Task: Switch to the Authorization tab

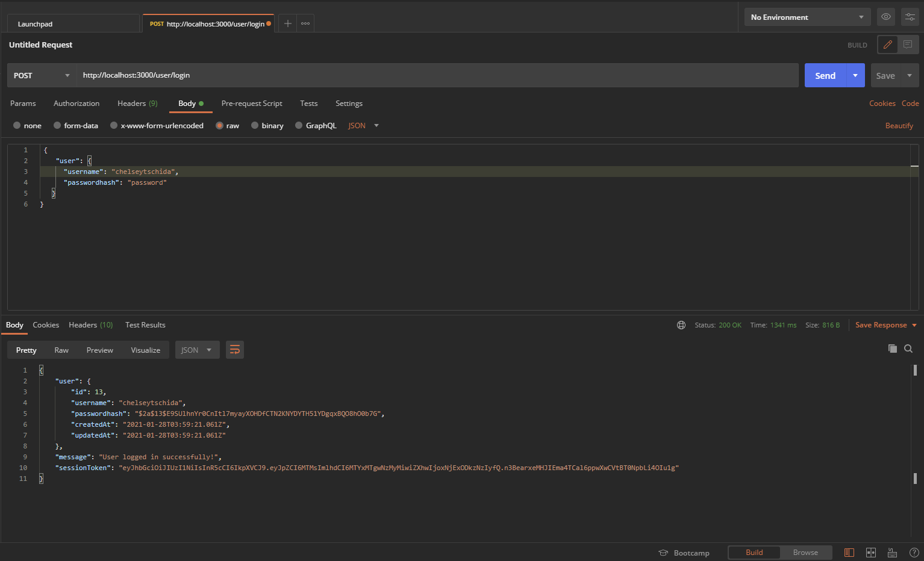Action: 76,104
